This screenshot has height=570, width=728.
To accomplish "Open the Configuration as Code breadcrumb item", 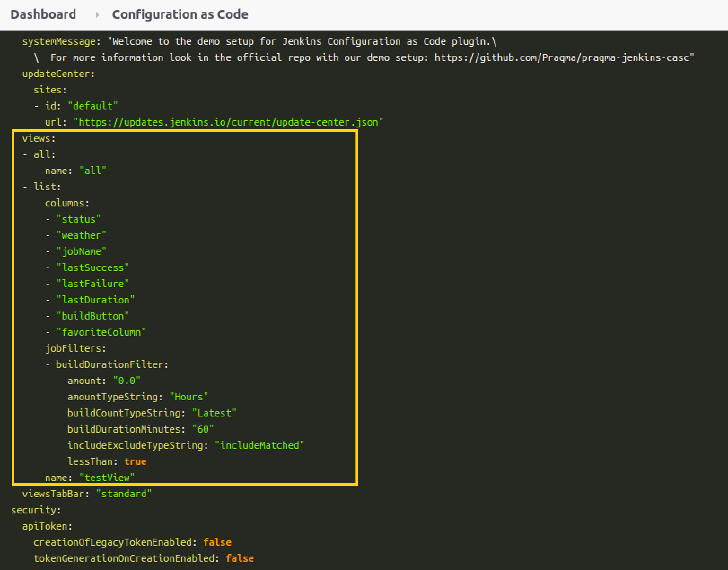I will 180,14.
